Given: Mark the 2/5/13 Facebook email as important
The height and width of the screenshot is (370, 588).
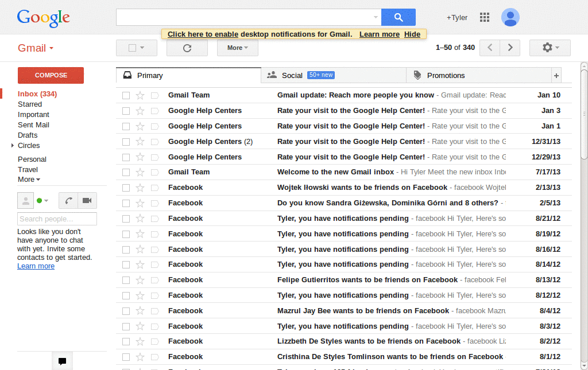Looking at the screenshot, I should tap(155, 203).
